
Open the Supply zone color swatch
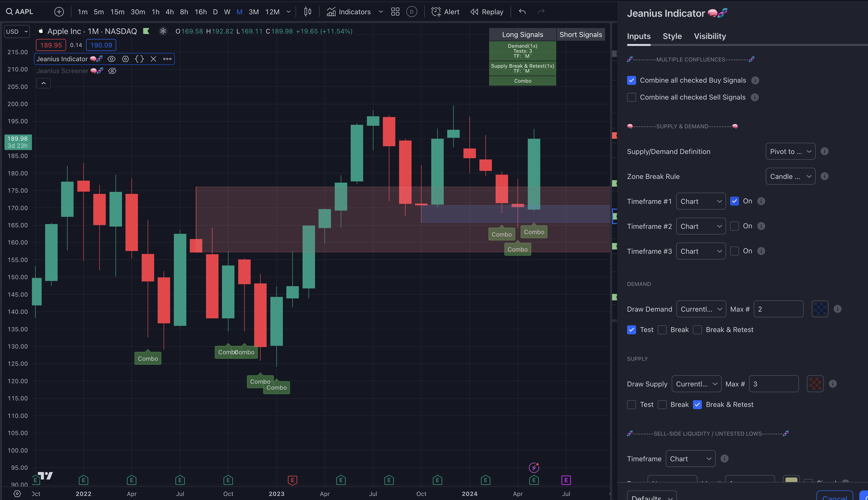click(x=815, y=384)
